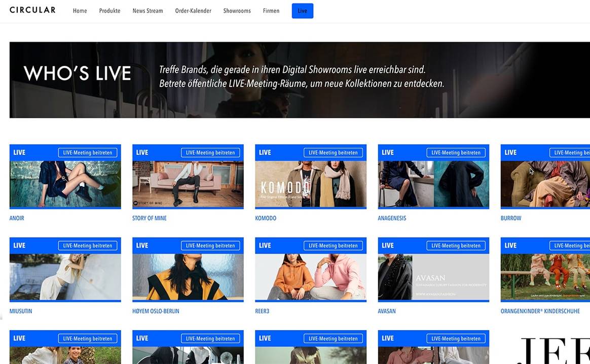Click the CIRCULAR logo
Image resolution: width=590 pixels, height=364 pixels.
[x=32, y=10]
